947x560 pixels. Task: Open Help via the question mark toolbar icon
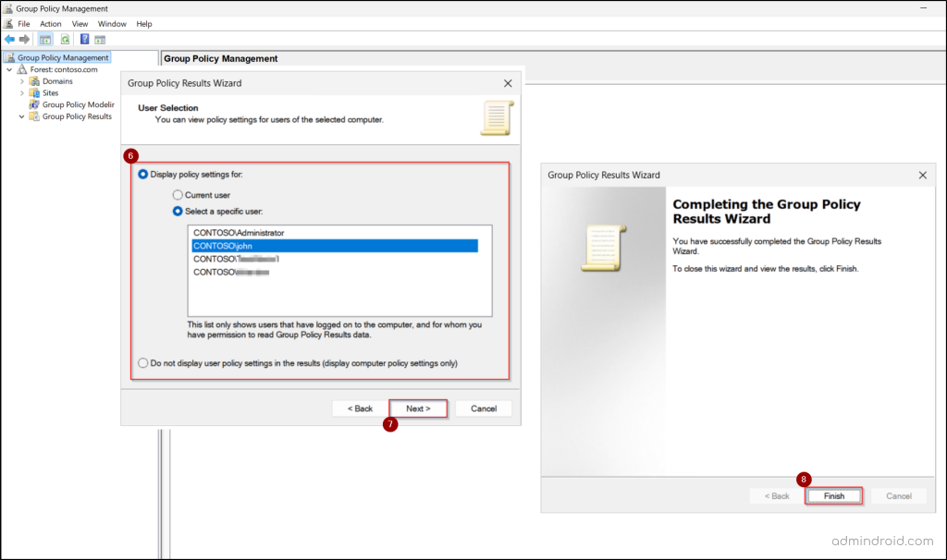coord(84,39)
